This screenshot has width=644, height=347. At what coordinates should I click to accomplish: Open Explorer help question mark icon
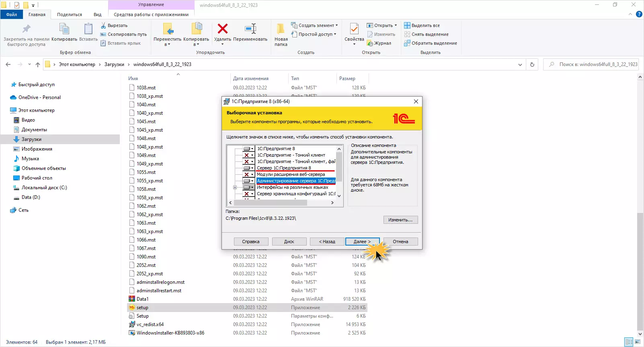(639, 14)
